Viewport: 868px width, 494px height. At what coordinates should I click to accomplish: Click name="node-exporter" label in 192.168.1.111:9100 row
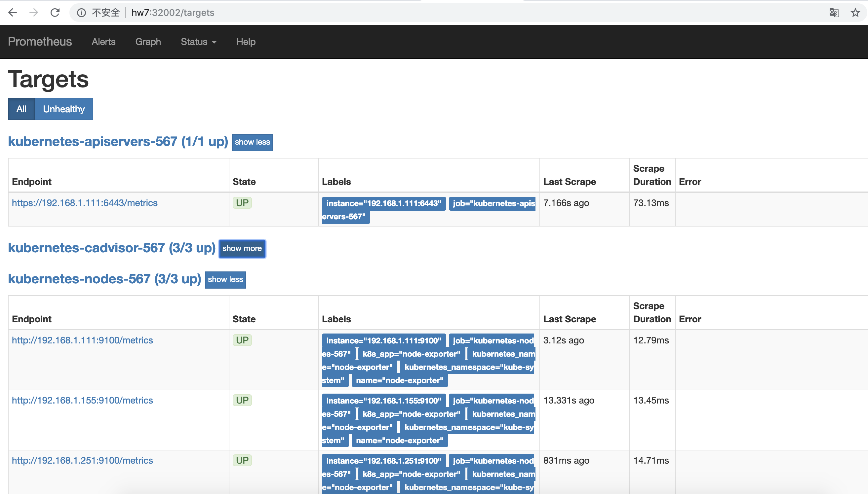point(400,380)
